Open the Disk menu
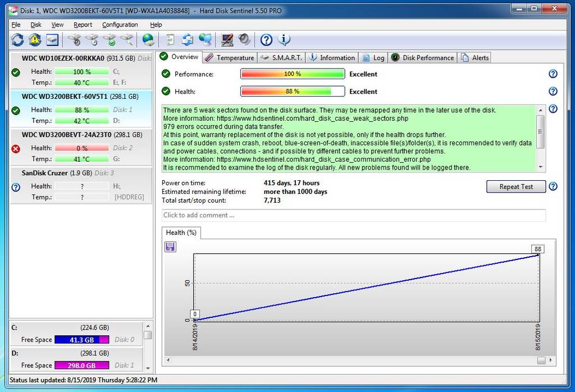 click(x=36, y=25)
